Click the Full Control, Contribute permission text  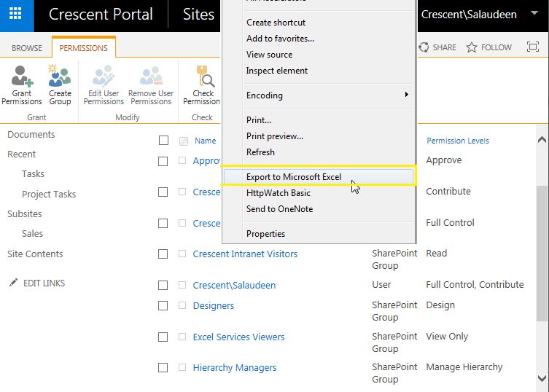tap(475, 285)
